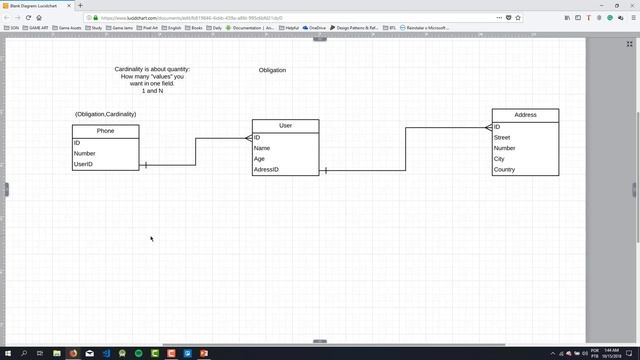
Task: Select the Number field in Phone table
Action: (84, 153)
